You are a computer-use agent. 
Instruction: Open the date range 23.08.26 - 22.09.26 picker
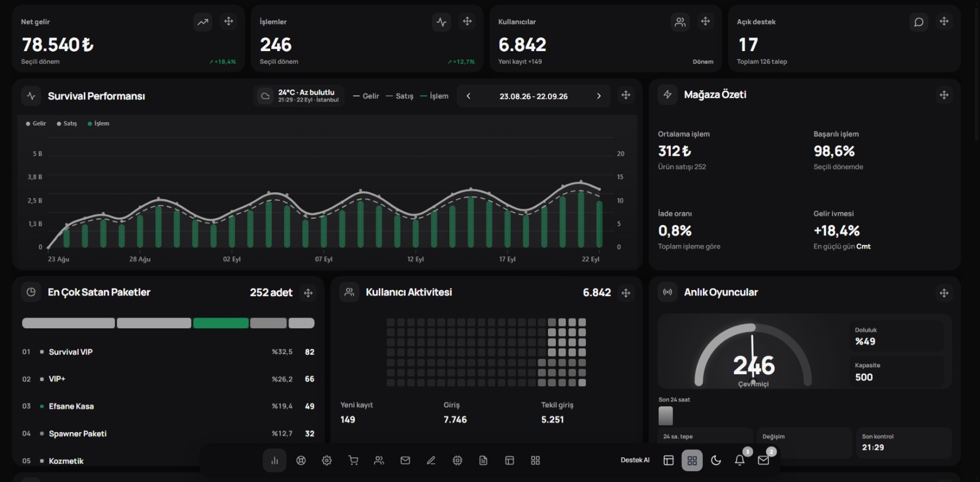[x=534, y=96]
